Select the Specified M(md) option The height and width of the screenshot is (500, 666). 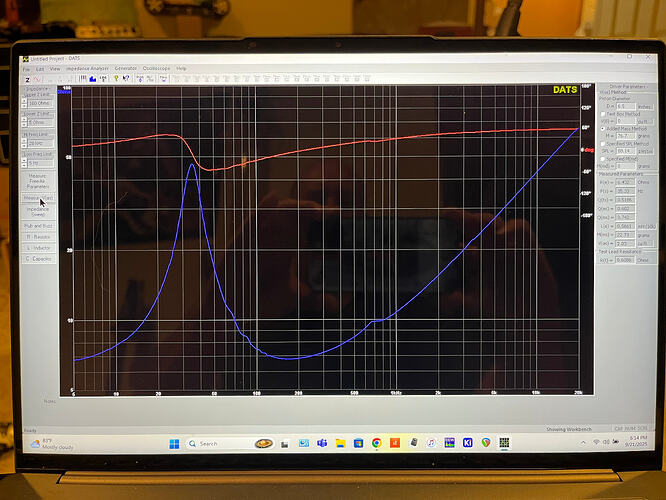point(603,159)
